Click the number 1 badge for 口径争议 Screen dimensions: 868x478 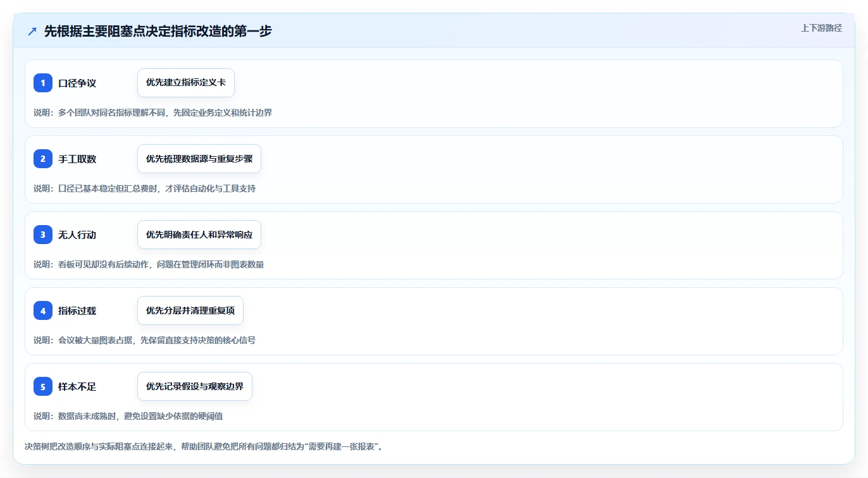(x=43, y=83)
